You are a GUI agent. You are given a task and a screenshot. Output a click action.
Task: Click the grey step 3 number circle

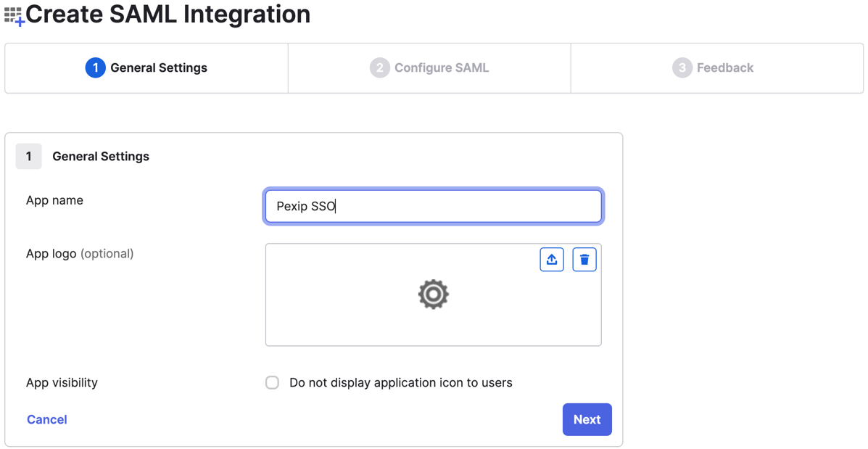point(682,68)
